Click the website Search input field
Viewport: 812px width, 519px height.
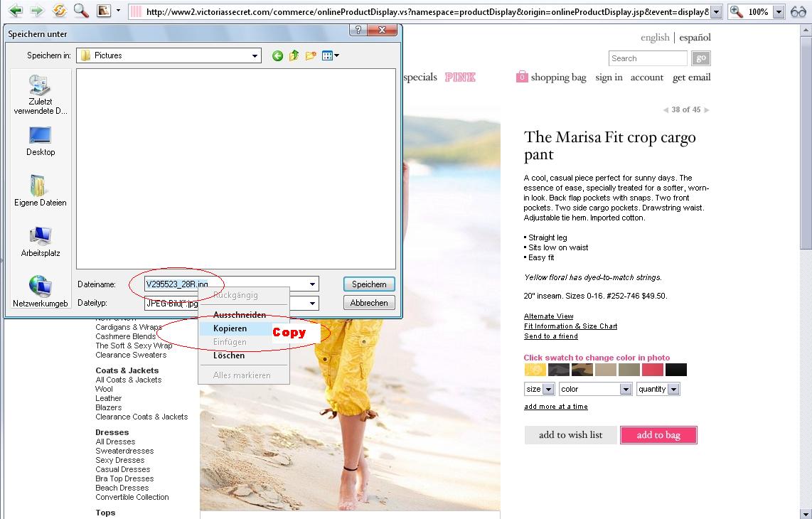(x=648, y=58)
